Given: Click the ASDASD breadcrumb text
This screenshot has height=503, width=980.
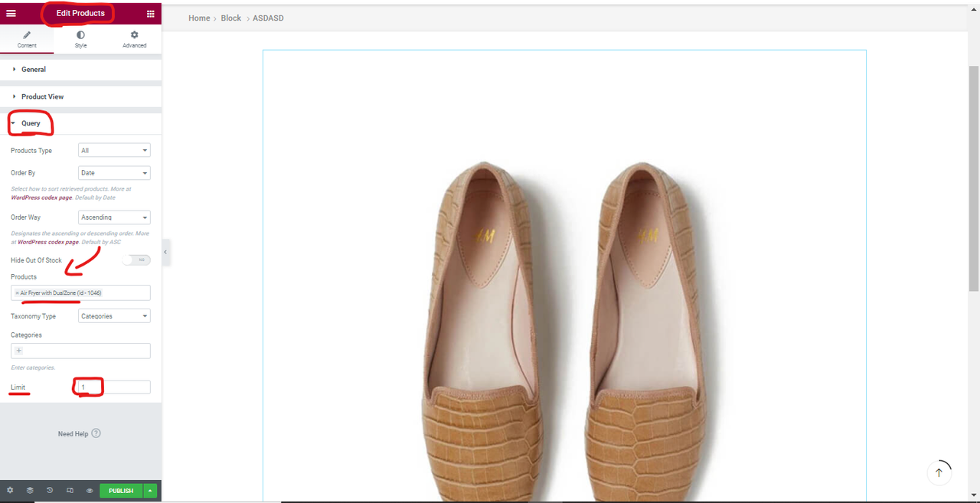Looking at the screenshot, I should [x=268, y=18].
